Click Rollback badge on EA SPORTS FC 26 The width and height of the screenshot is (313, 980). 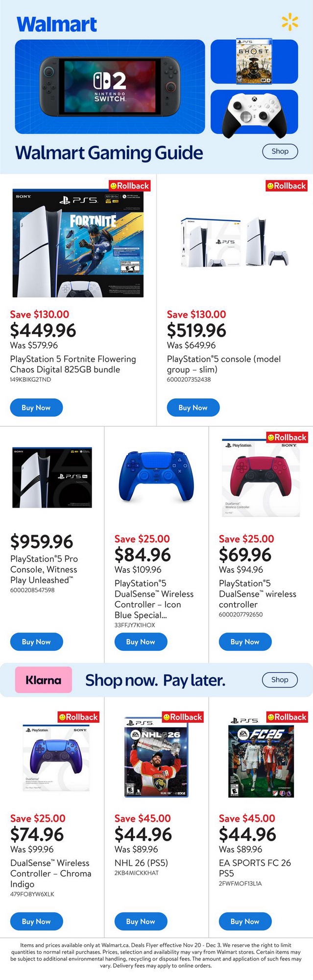pyautogui.click(x=287, y=717)
